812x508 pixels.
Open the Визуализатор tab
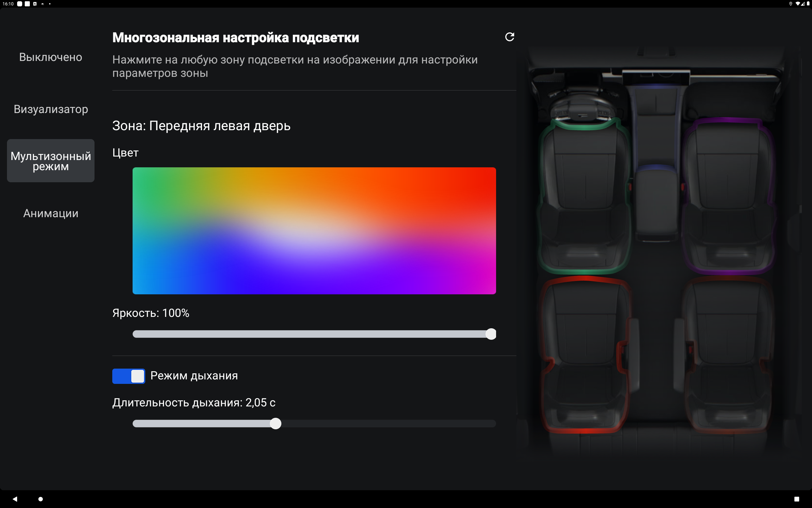[51, 109]
